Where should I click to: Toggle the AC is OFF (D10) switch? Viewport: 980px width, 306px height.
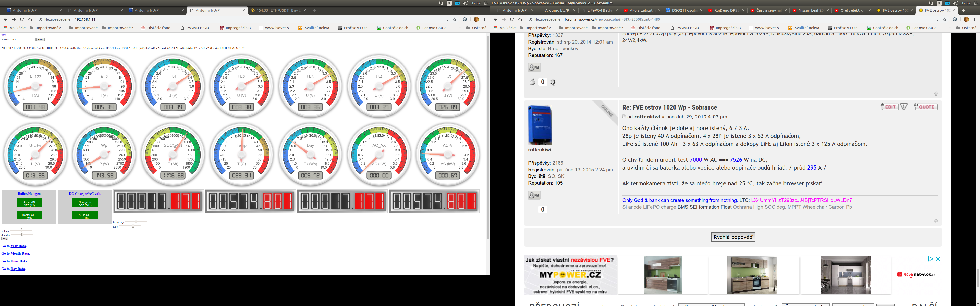click(85, 215)
